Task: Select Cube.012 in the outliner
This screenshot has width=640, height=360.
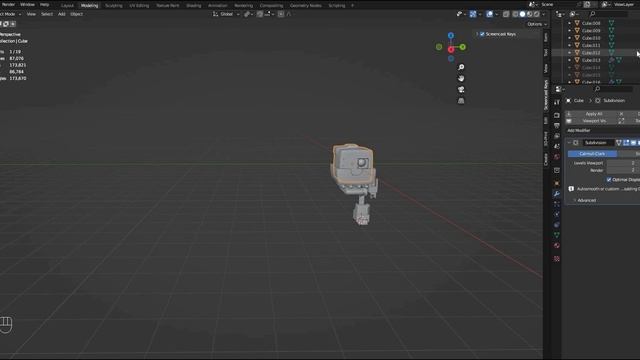Action: (x=591, y=53)
